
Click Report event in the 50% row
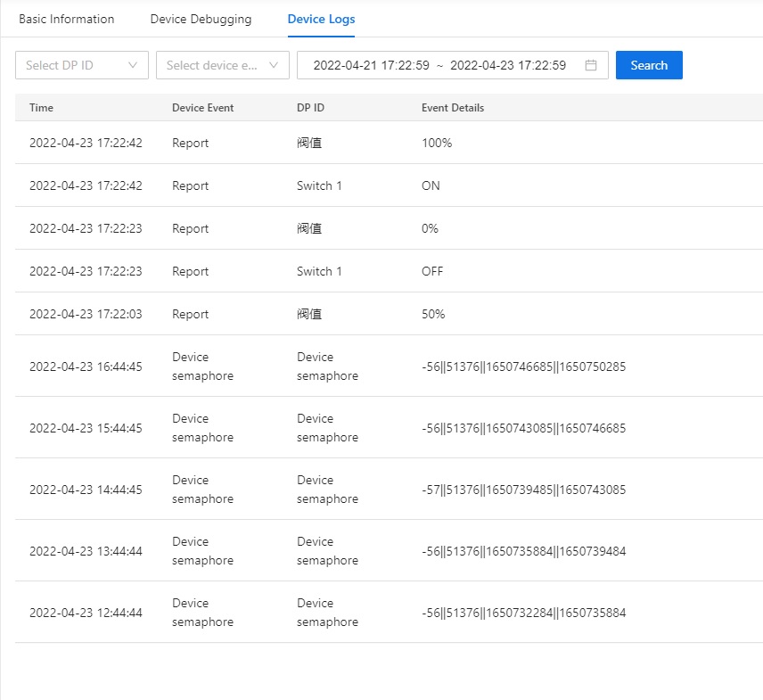tap(190, 314)
